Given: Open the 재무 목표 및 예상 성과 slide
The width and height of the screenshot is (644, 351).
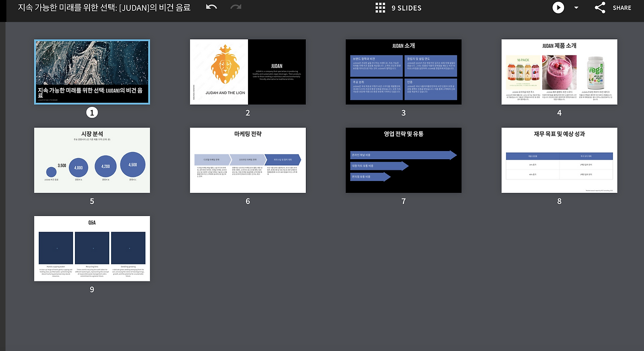Looking at the screenshot, I should coord(559,160).
